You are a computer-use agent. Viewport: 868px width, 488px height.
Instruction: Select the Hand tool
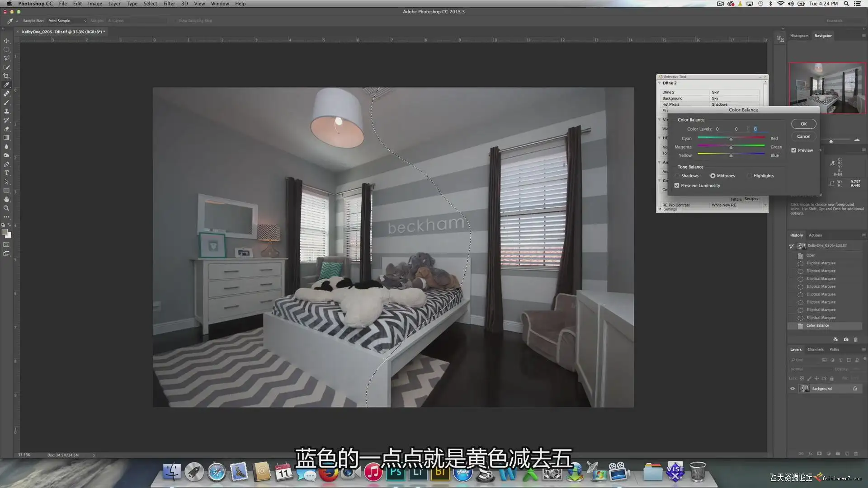pyautogui.click(x=6, y=199)
